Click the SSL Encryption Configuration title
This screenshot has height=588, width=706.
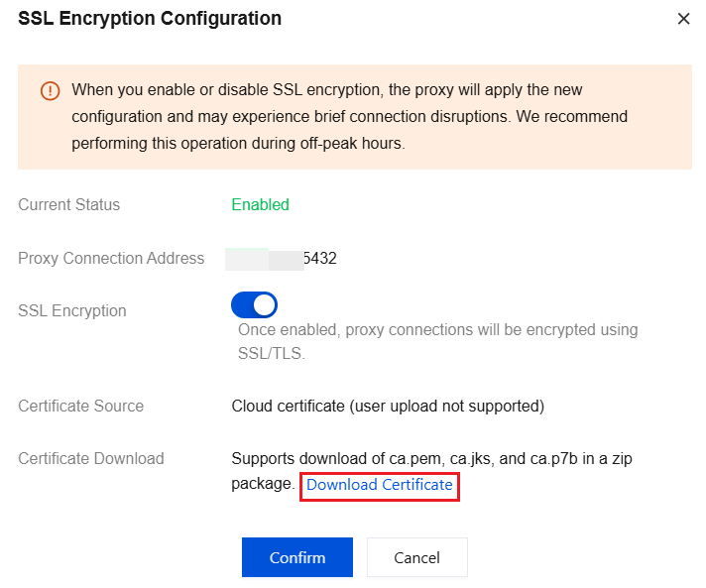tap(150, 19)
